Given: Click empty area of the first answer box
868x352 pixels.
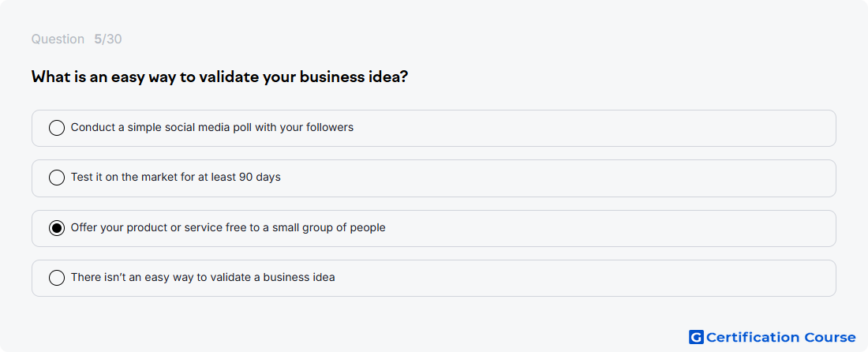Looking at the screenshot, I should pos(593,128).
